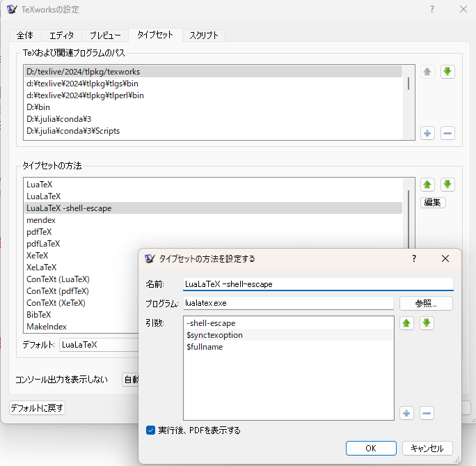Add a new program path plus icon
Viewport: 476px width, 466px height.
427,133
